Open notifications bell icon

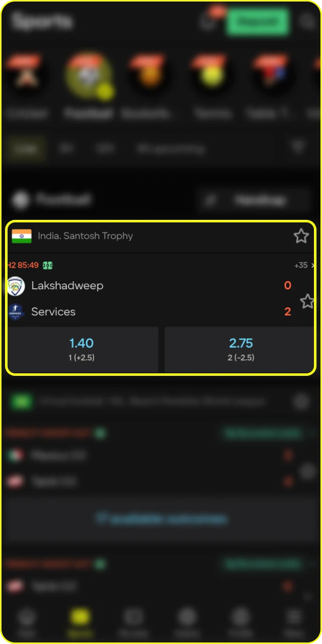coord(208,22)
